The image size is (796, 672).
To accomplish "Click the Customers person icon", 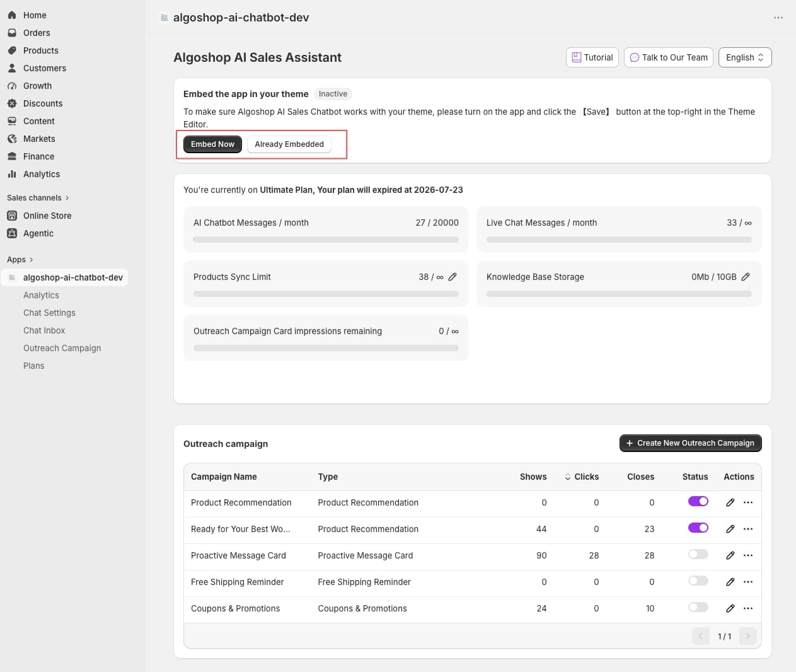I will (12, 68).
